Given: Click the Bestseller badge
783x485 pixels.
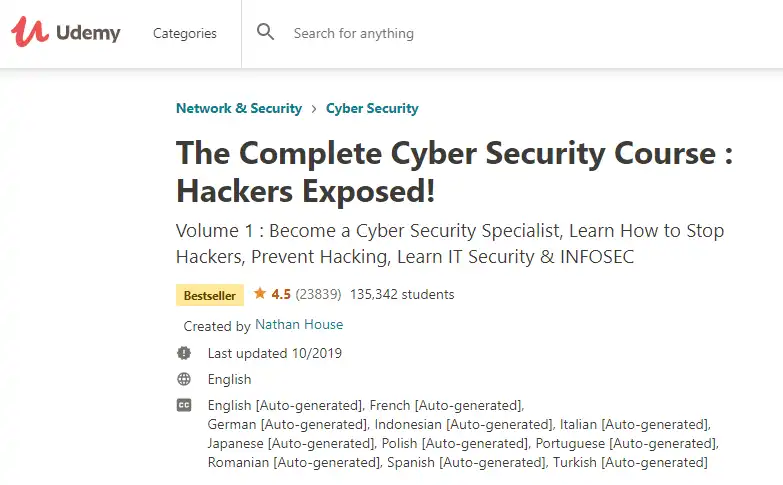Looking at the screenshot, I should tap(209, 295).
